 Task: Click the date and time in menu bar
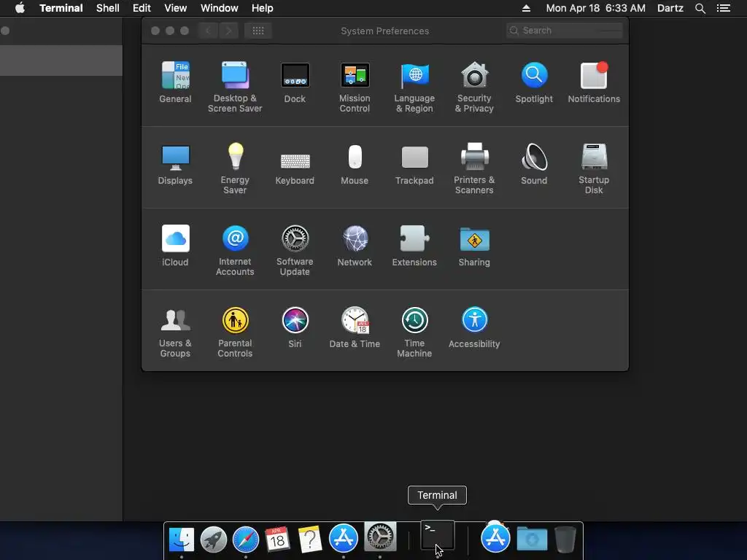(595, 8)
